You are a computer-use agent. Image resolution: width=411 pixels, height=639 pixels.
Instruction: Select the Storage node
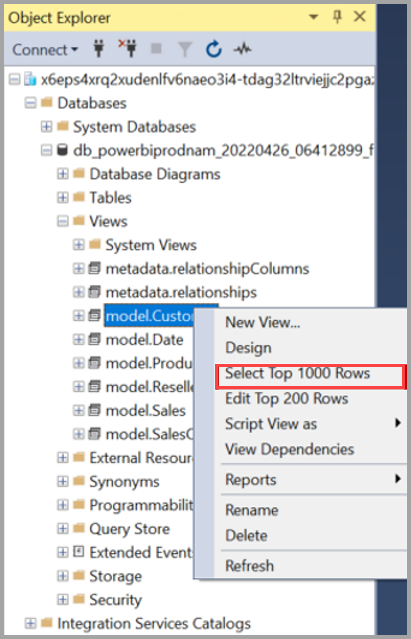(x=115, y=576)
